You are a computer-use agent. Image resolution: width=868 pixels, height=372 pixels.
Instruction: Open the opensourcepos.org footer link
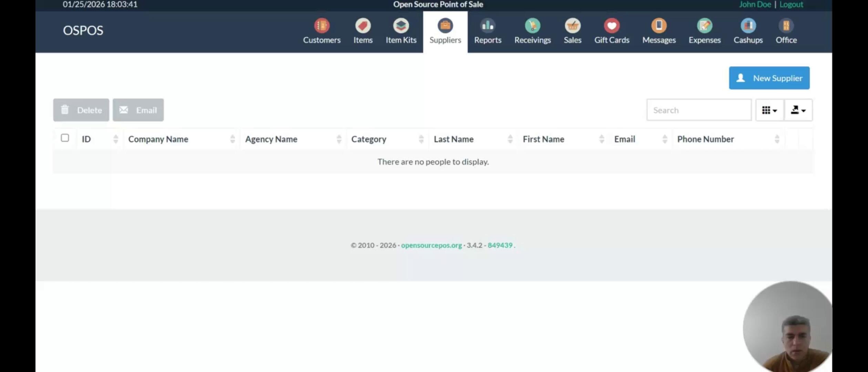point(431,245)
